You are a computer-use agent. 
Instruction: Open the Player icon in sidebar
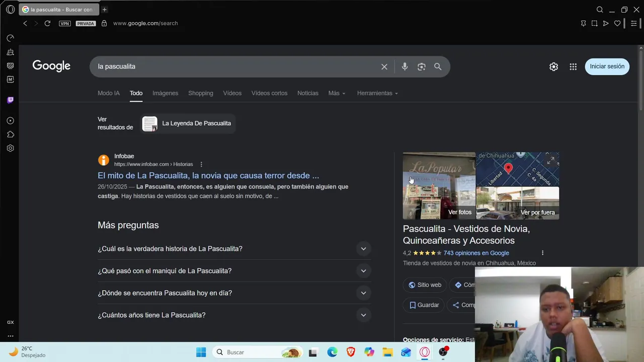(10, 121)
